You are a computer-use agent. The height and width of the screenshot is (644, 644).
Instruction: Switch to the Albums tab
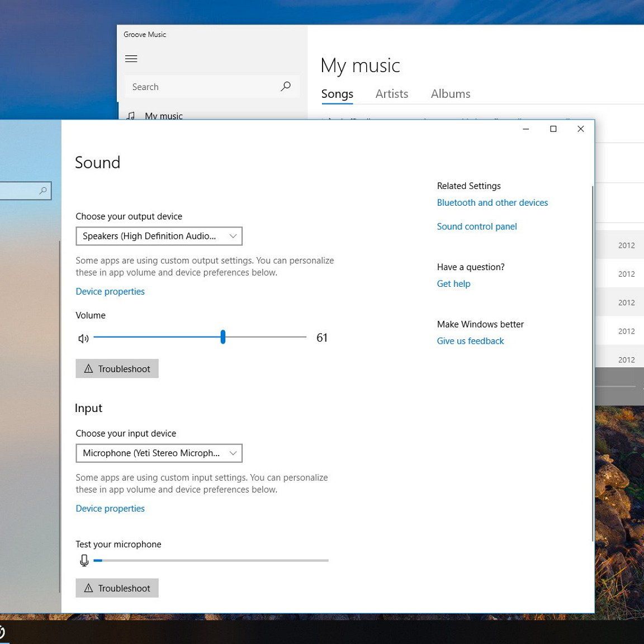coord(450,94)
